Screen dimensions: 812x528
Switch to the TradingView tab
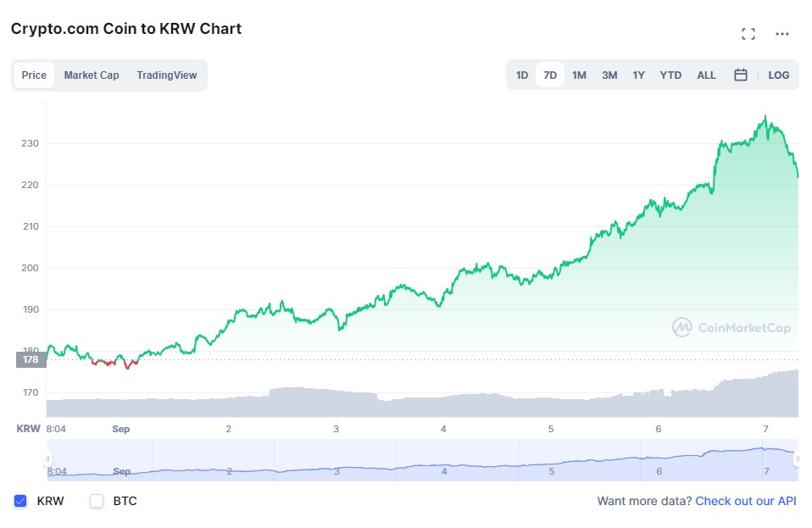click(x=166, y=75)
